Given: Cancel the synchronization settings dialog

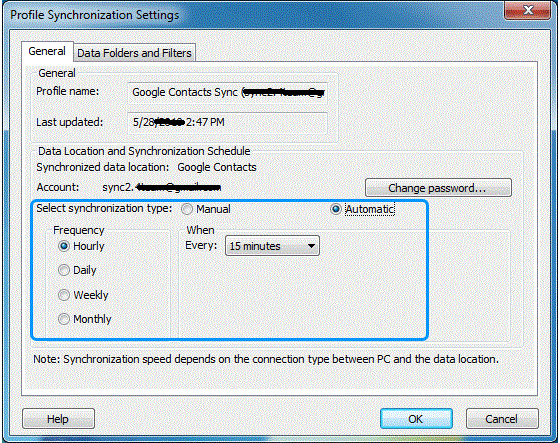Looking at the screenshot, I should click(501, 419).
